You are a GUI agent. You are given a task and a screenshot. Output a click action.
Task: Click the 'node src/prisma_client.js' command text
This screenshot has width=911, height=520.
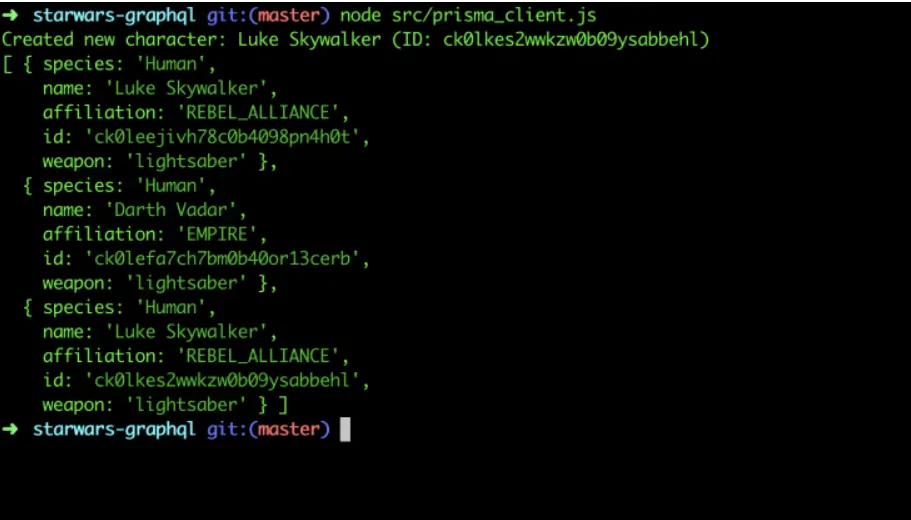pyautogui.click(x=468, y=16)
